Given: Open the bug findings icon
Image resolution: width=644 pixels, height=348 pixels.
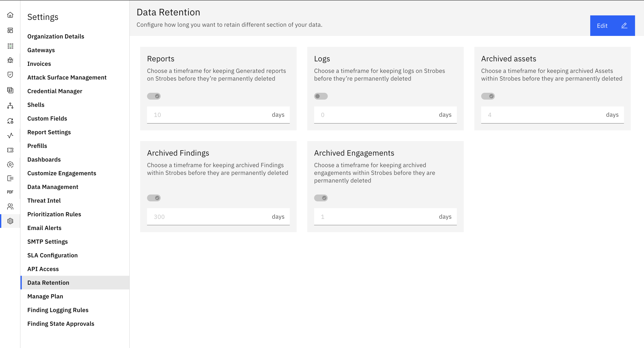Looking at the screenshot, I should click(10, 60).
